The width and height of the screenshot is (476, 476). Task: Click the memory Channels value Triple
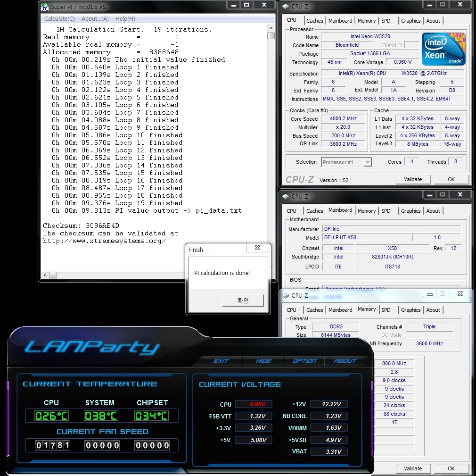point(429,327)
